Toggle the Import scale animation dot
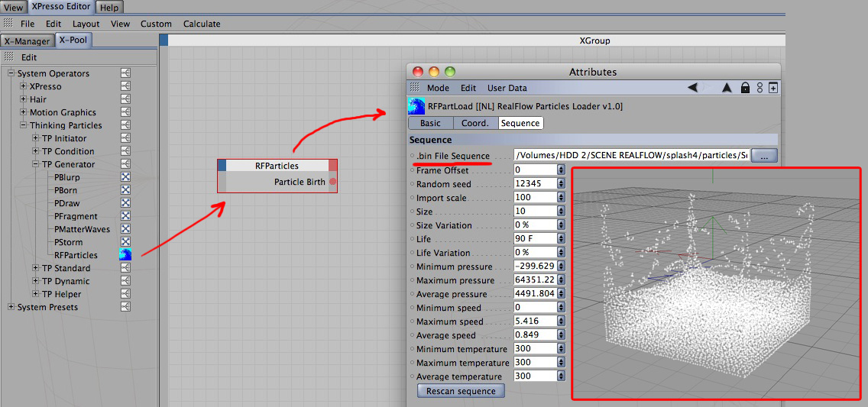The image size is (868, 407). (413, 198)
